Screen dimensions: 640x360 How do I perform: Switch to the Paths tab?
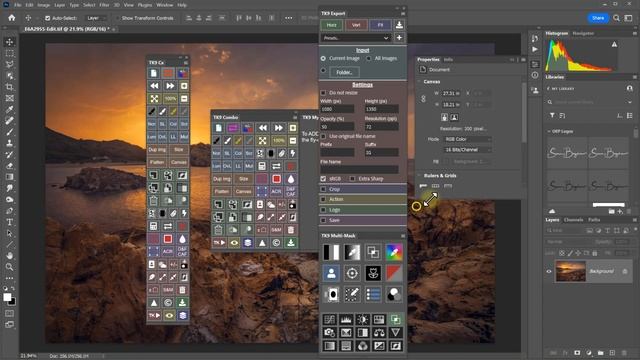(594, 220)
